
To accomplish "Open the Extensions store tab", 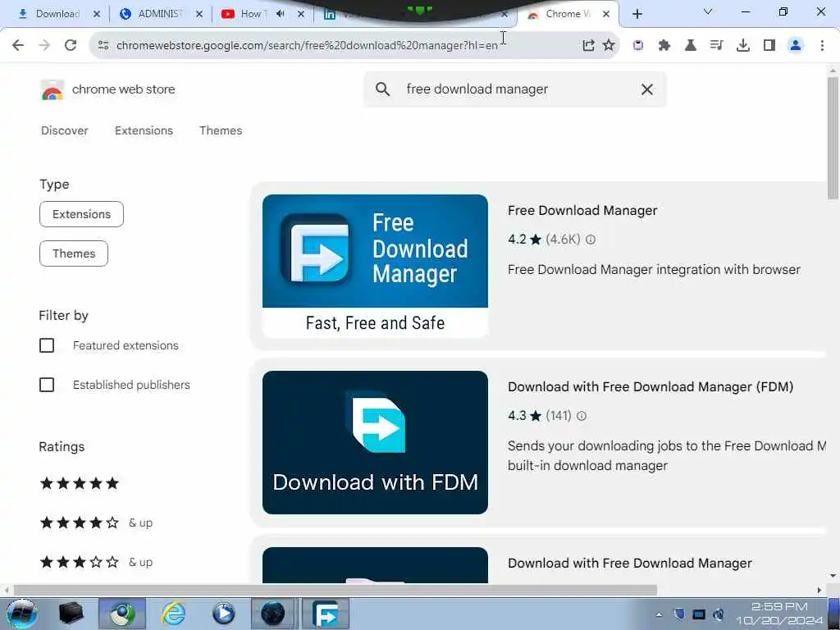I will tap(144, 130).
